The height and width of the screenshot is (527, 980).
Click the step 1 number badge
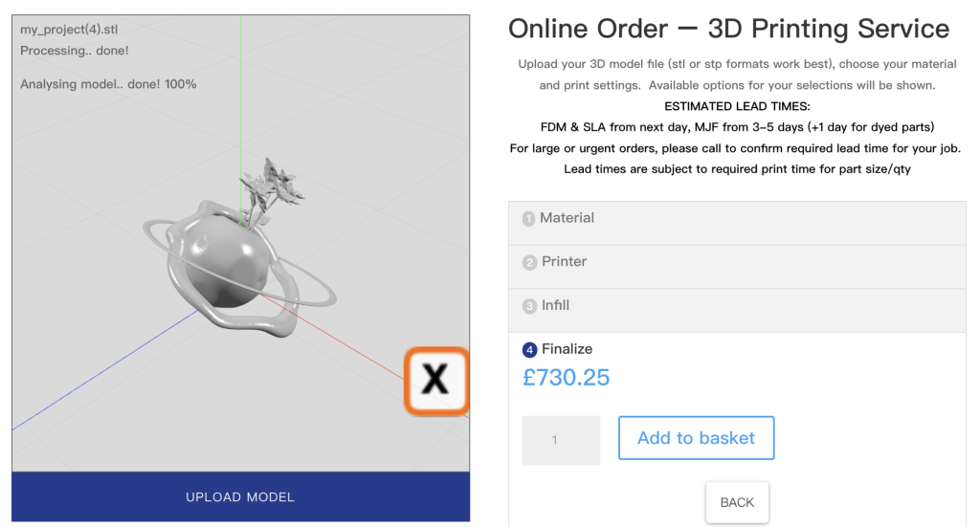pos(528,218)
